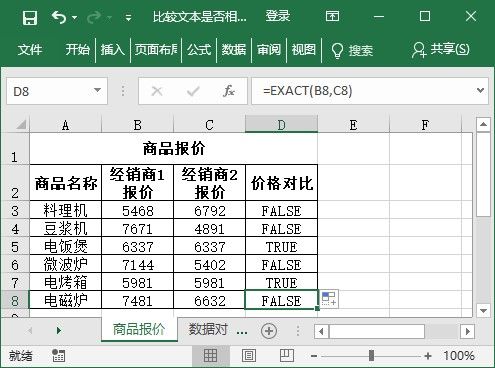Select row 8 header
495x368 pixels.
pyautogui.click(x=15, y=300)
